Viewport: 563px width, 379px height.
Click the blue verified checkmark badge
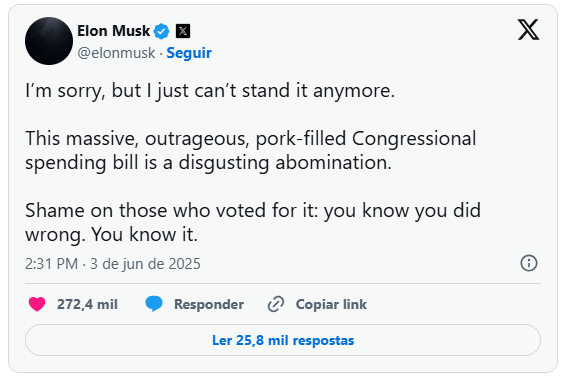click(x=162, y=31)
